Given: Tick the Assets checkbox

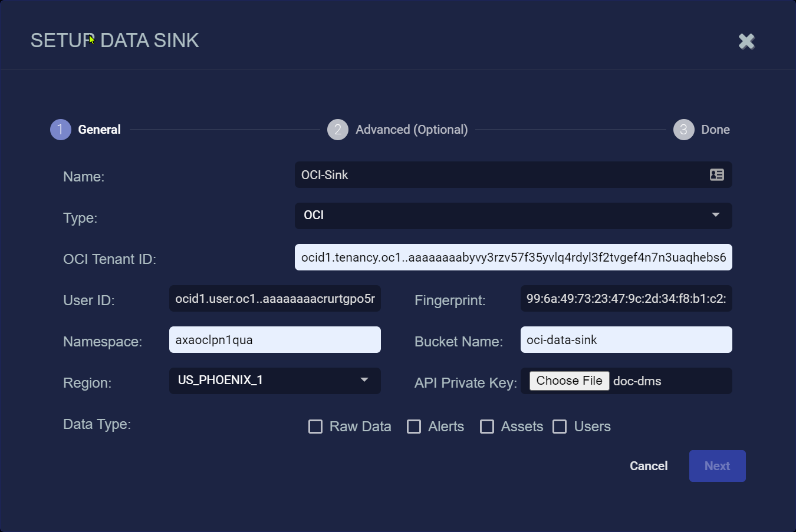Looking at the screenshot, I should coord(487,427).
